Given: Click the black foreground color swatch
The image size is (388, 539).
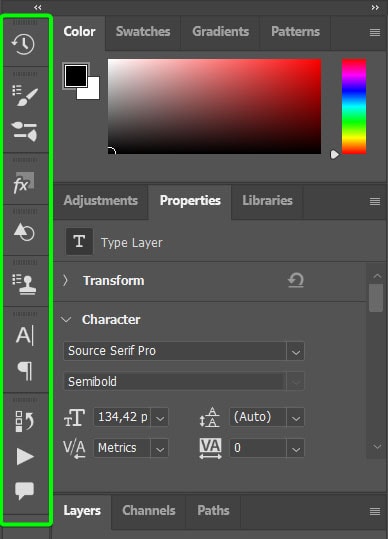Looking at the screenshot, I should pos(75,76).
